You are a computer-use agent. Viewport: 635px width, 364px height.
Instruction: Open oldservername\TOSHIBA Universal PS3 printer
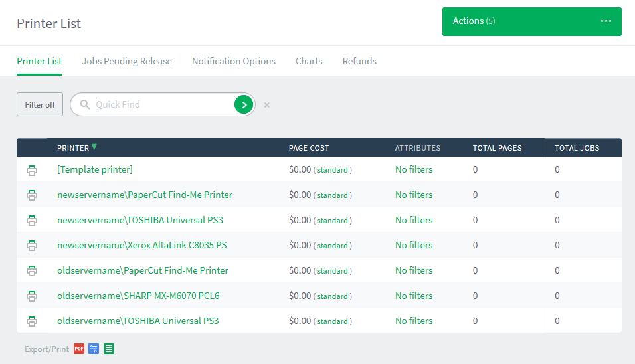click(138, 321)
